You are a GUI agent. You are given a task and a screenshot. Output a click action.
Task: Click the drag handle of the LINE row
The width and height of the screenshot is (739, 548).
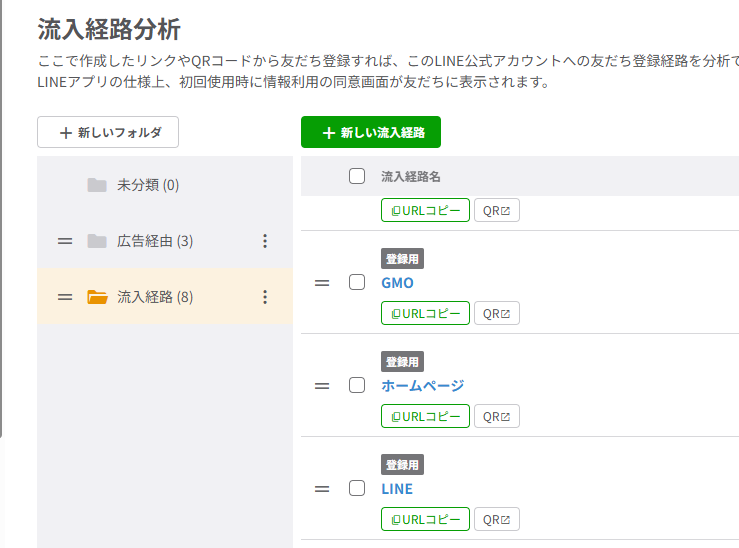point(322,489)
